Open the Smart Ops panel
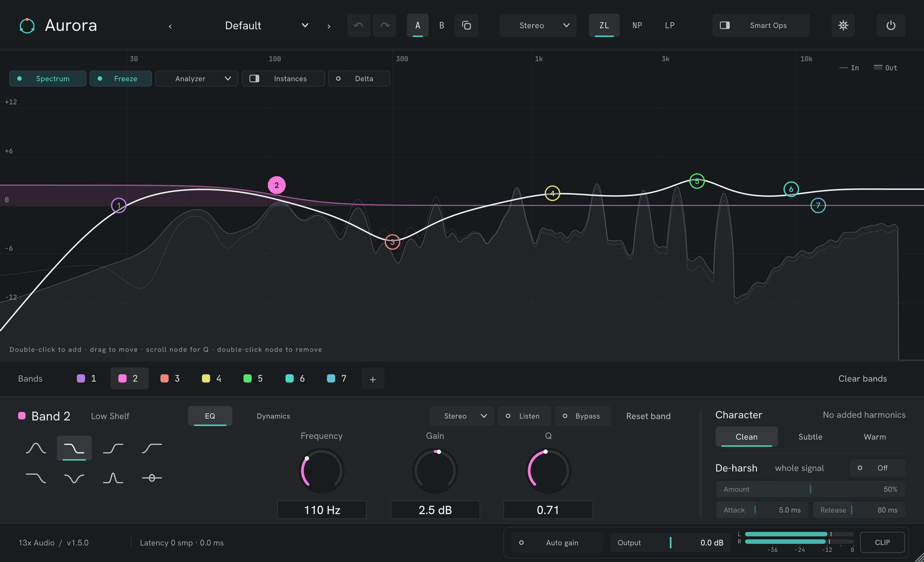This screenshot has height=562, width=924. 761,26
